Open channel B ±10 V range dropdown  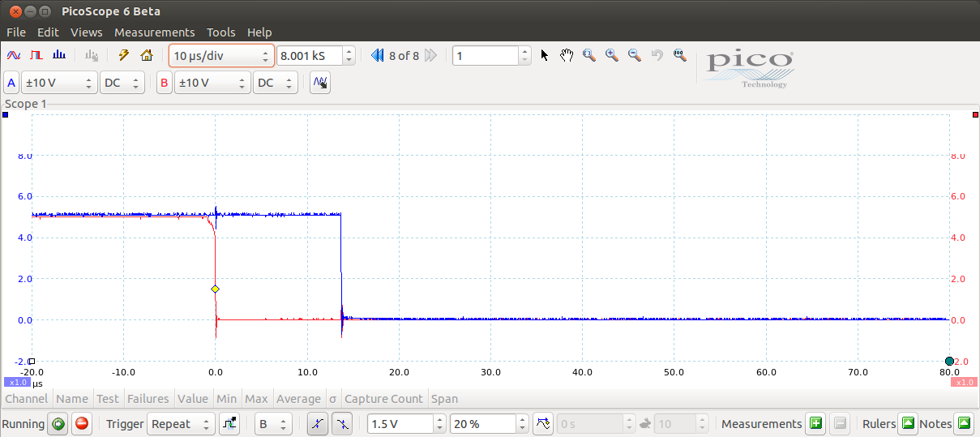pos(212,83)
